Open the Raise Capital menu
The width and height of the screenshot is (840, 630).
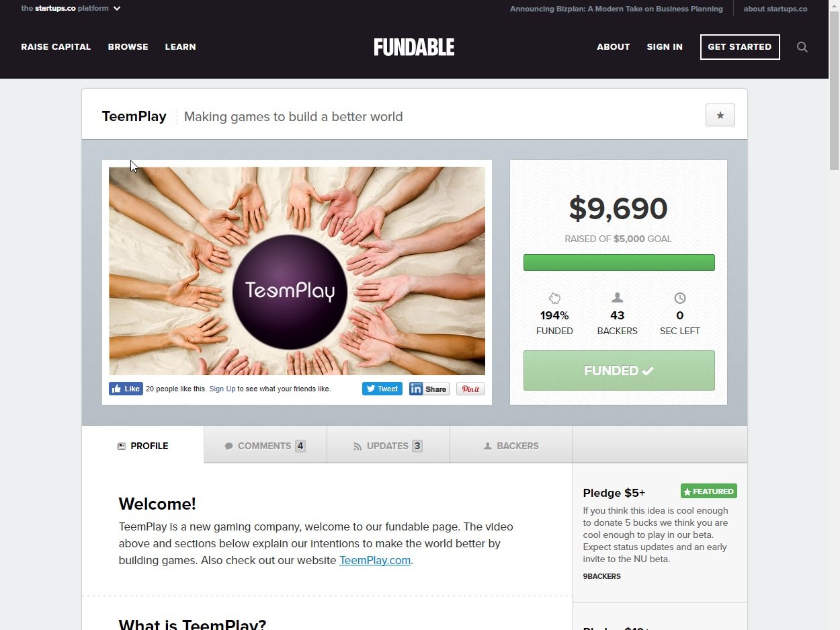56,47
